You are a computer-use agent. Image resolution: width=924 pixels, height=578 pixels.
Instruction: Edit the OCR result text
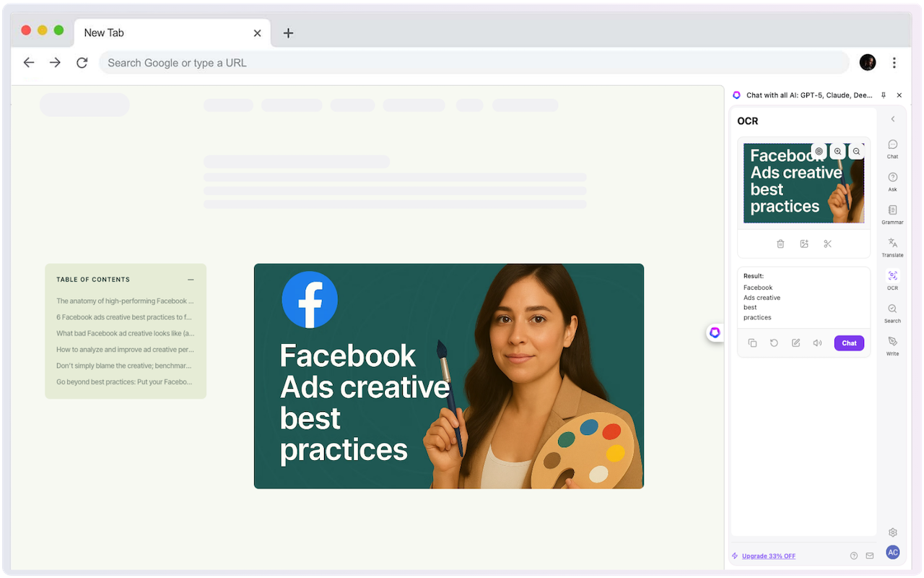(x=796, y=343)
